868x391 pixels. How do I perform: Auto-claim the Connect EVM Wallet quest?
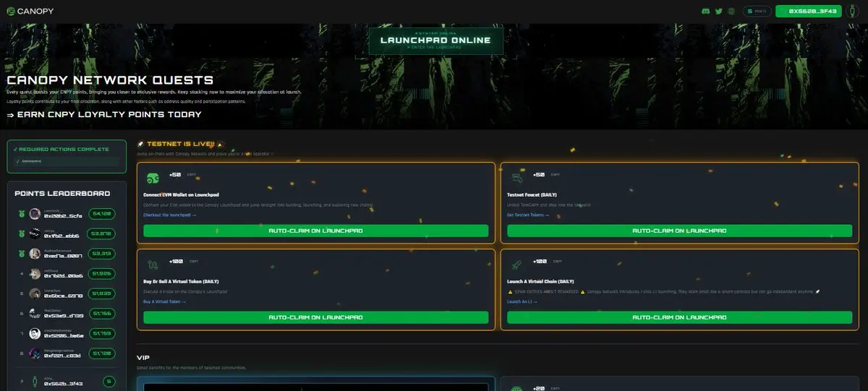tap(315, 231)
